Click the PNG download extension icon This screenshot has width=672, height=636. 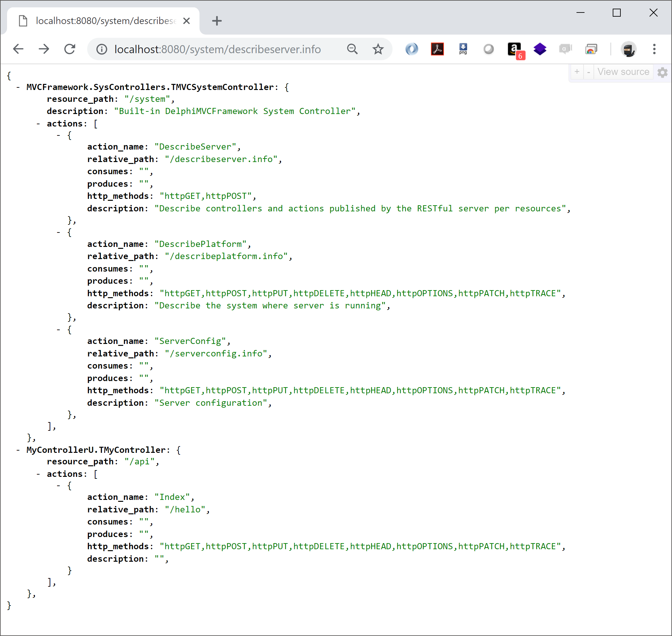click(463, 49)
